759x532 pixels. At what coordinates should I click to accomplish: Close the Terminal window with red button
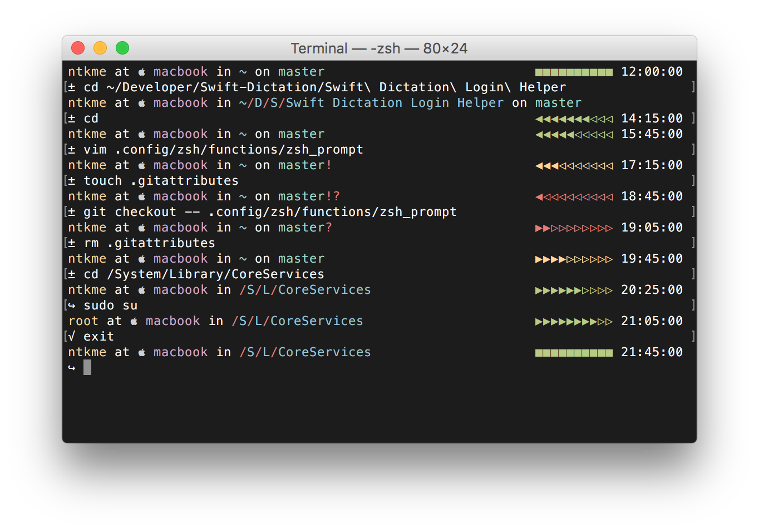(x=78, y=48)
